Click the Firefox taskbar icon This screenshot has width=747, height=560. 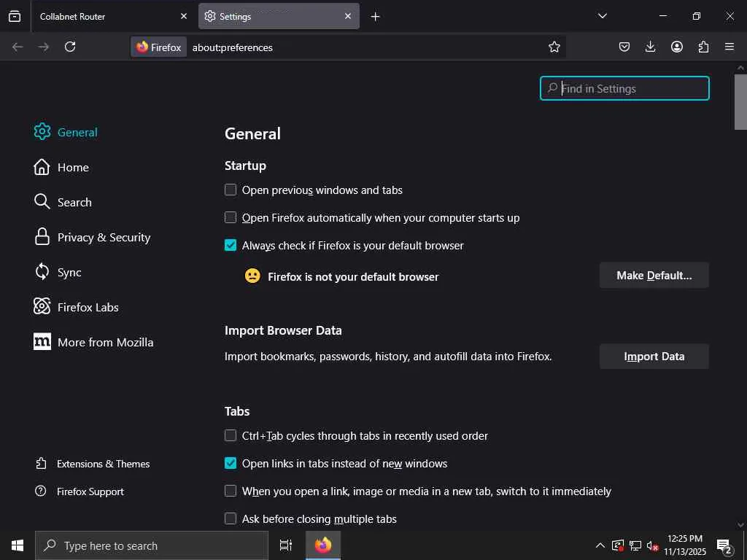pyautogui.click(x=323, y=545)
